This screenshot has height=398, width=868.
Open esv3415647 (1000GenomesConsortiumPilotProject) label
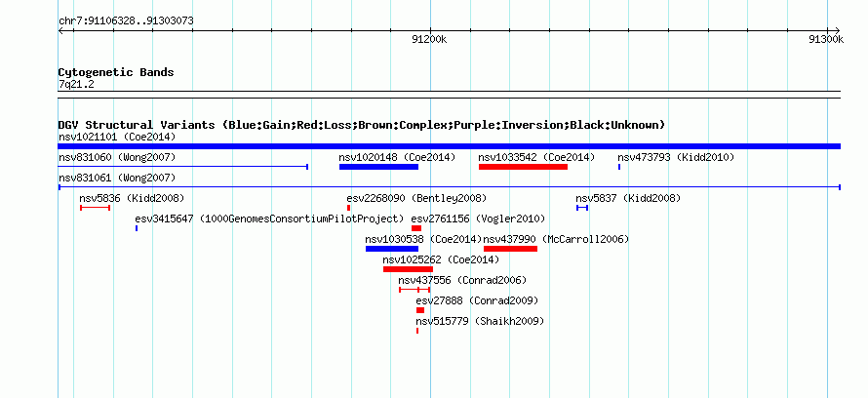tap(269, 219)
